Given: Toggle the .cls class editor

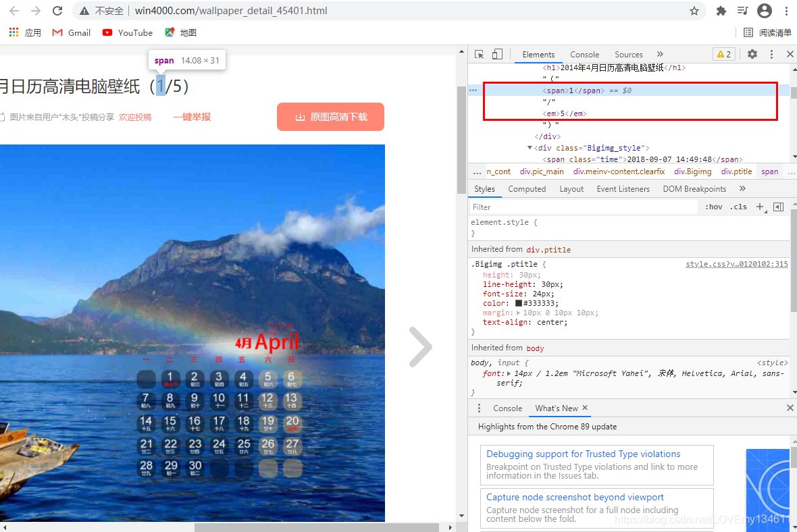Looking at the screenshot, I should tap(738, 207).
